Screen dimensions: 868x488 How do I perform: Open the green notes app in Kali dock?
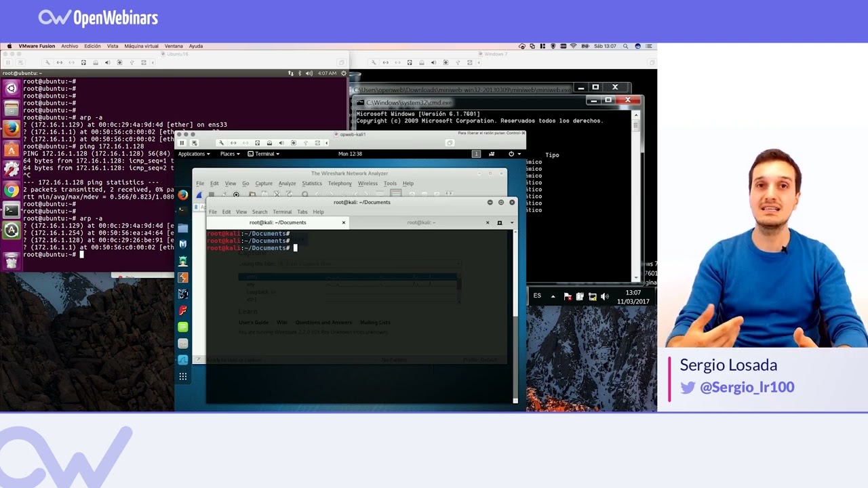click(182, 327)
